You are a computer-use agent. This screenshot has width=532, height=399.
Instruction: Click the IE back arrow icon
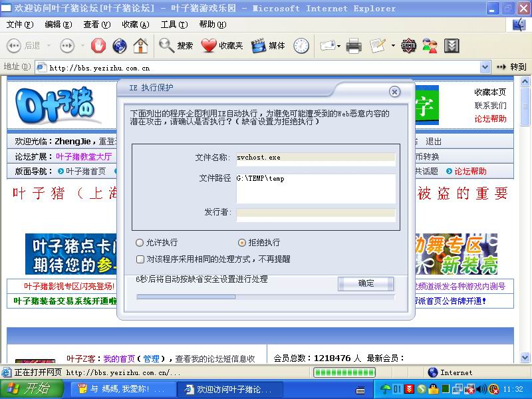pos(13,45)
